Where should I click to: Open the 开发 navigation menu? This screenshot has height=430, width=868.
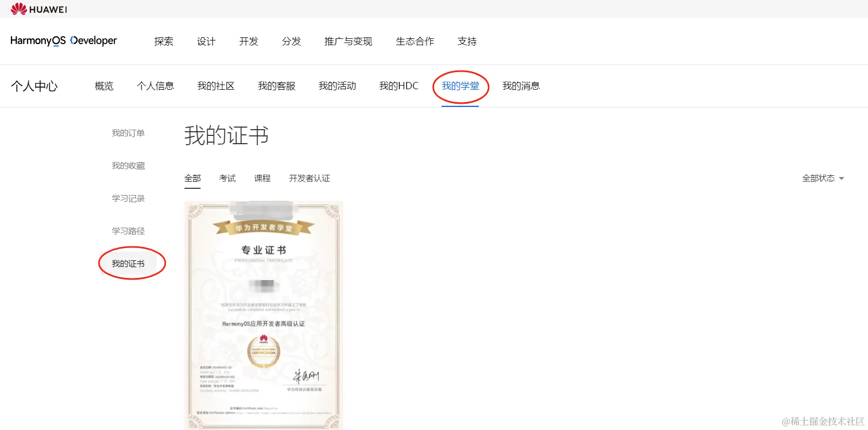click(249, 41)
